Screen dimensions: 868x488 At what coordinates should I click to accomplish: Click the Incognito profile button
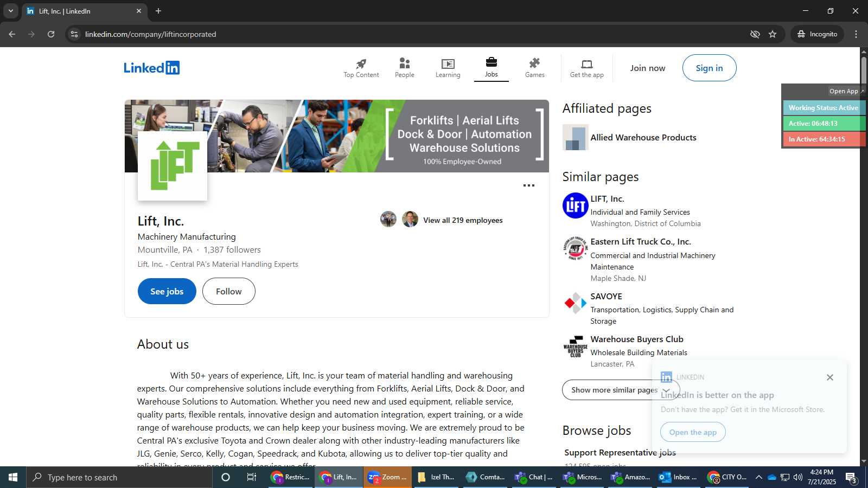click(817, 34)
